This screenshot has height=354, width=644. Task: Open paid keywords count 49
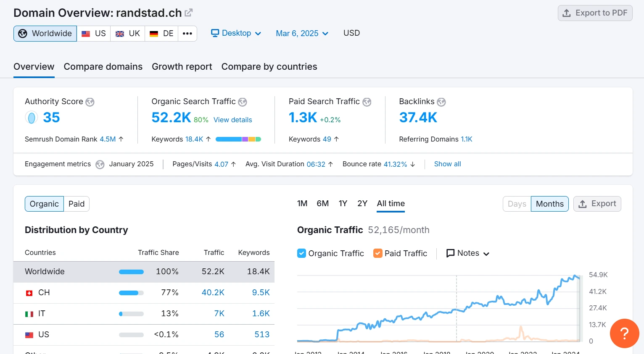(x=327, y=139)
